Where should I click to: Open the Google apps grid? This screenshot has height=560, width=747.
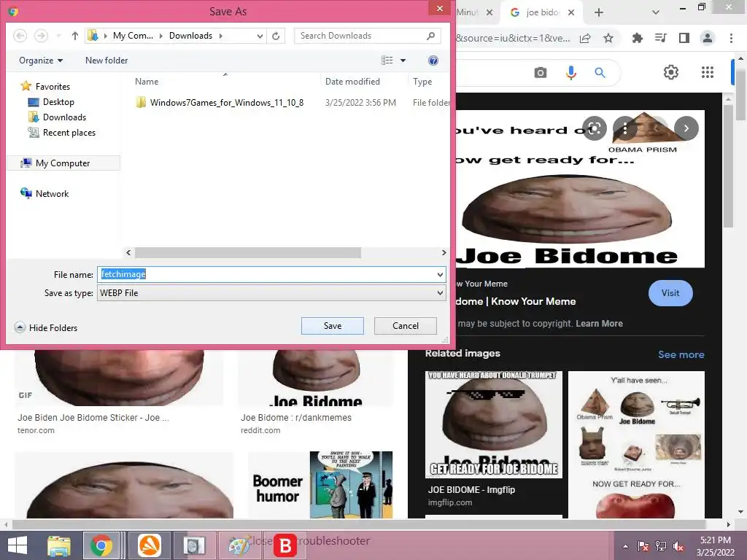708,72
